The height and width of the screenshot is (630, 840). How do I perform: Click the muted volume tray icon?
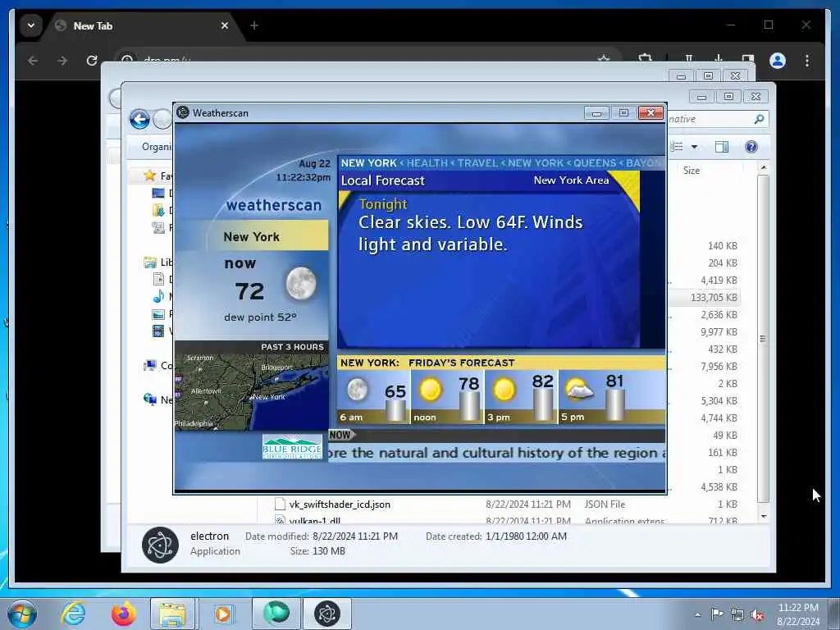point(757,615)
